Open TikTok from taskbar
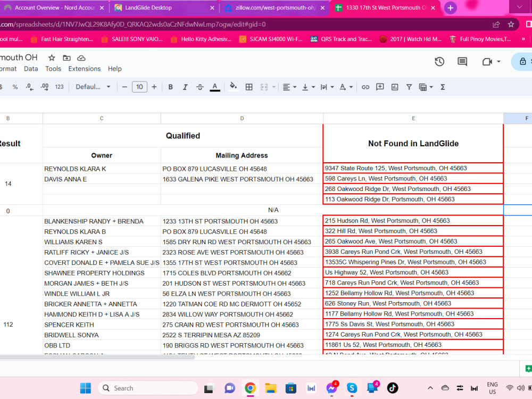Screen dimensions: 532x399 point(393,388)
